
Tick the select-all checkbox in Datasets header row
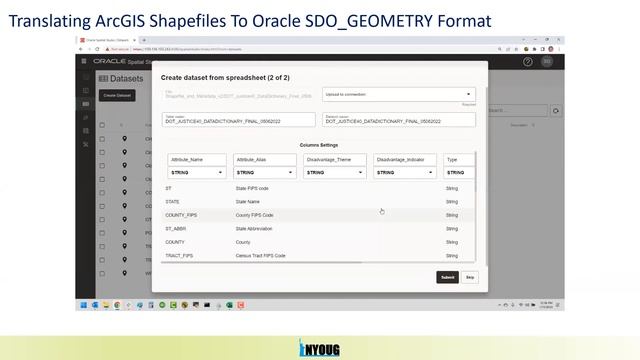102,125
